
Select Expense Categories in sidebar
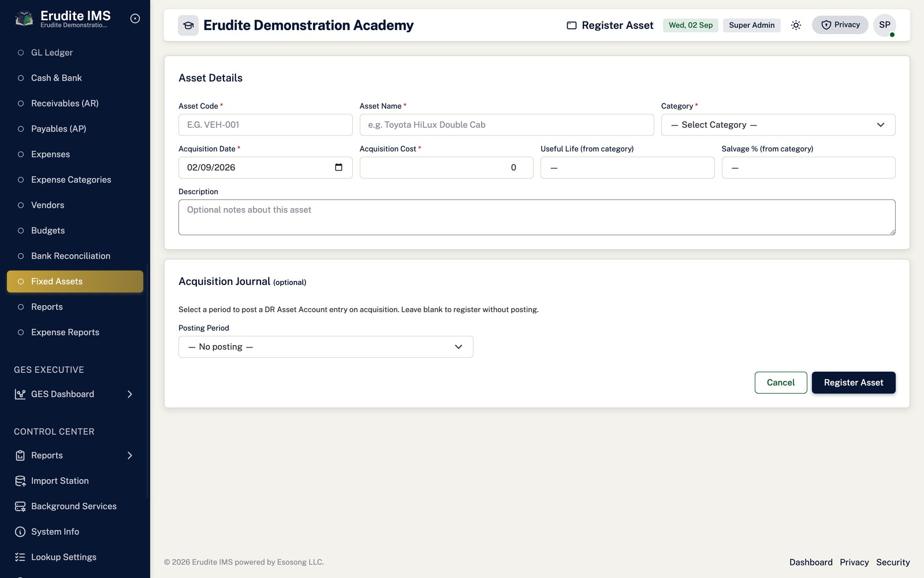tap(75, 180)
